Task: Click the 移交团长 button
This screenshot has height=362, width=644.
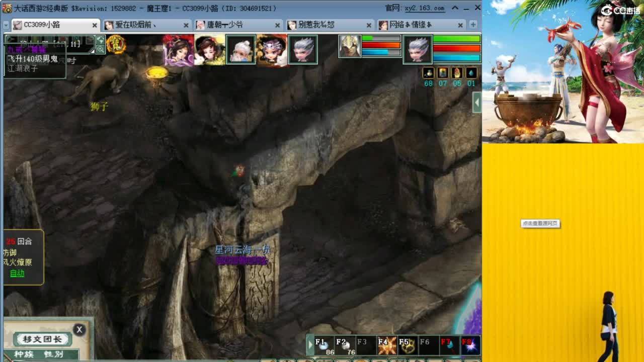Action: [42, 339]
